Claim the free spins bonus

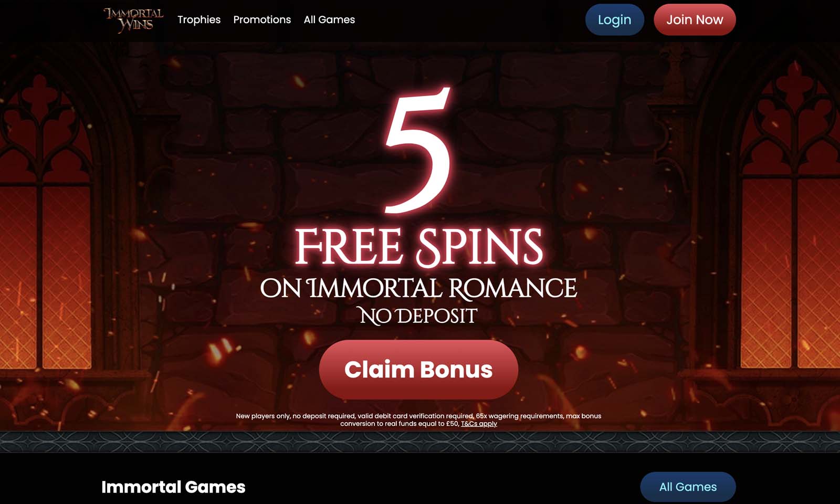point(418,370)
